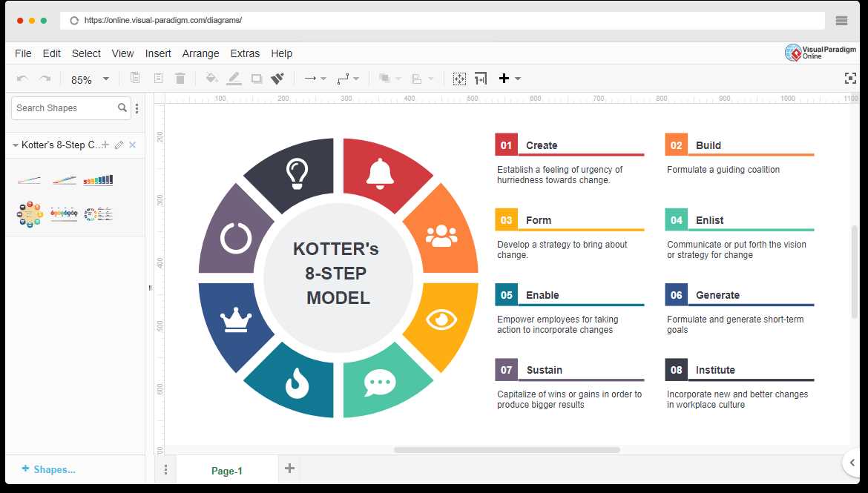868x493 pixels.
Task: Click the vertical canvas scrollbar
Action: [855, 271]
